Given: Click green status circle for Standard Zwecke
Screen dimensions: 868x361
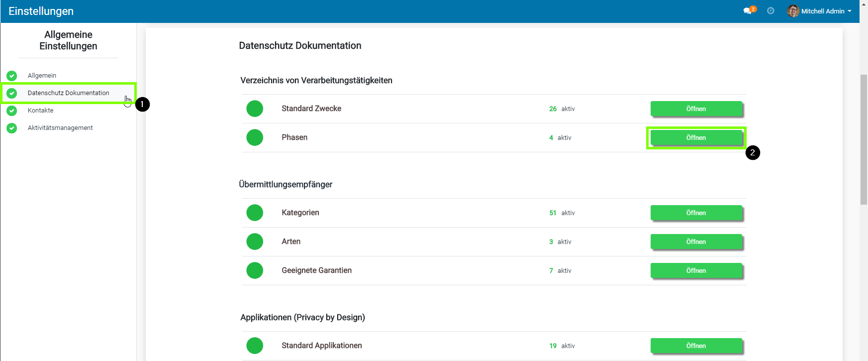Looking at the screenshot, I should point(255,109).
